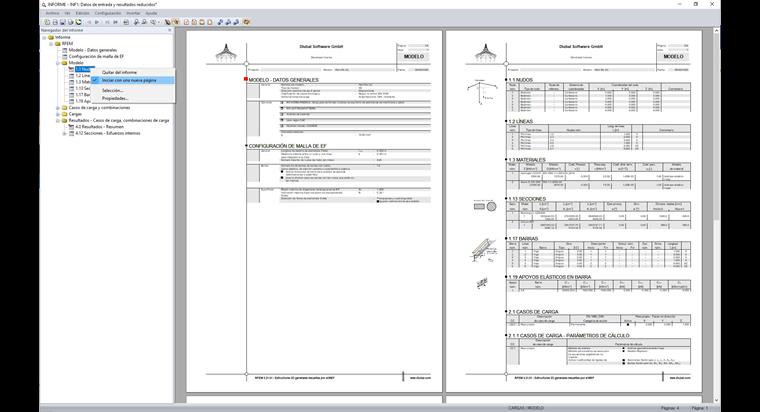Click the '1.17 BARRAS' heading
760x412 pixels.
pyautogui.click(x=523, y=238)
